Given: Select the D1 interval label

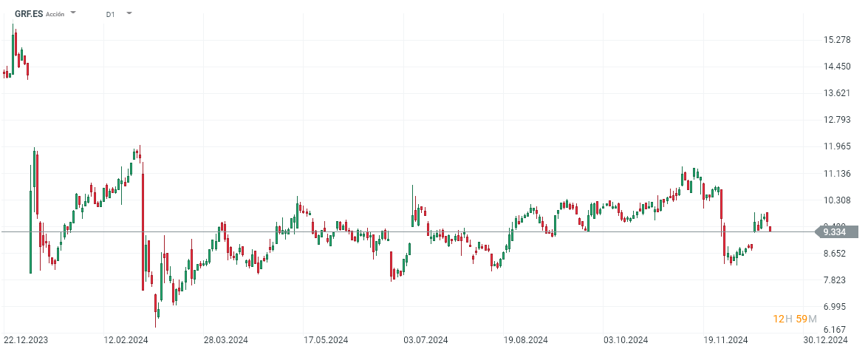Looking at the screenshot, I should click(110, 14).
